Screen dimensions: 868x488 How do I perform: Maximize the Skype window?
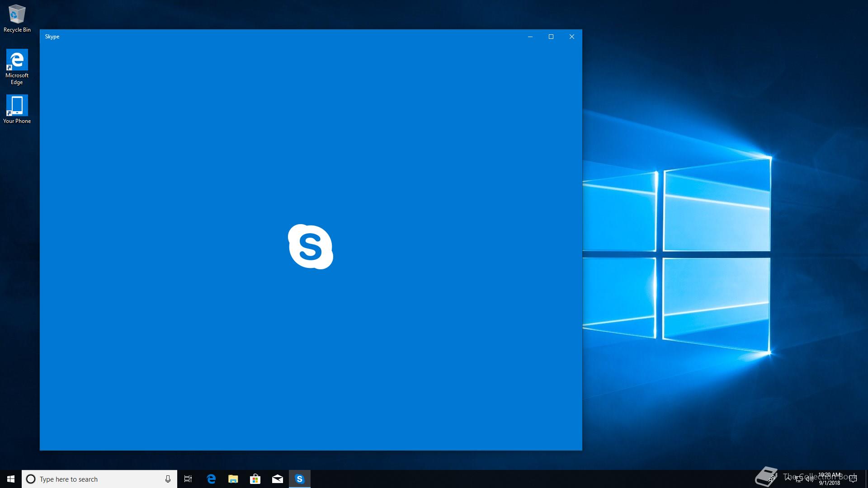pyautogui.click(x=551, y=37)
